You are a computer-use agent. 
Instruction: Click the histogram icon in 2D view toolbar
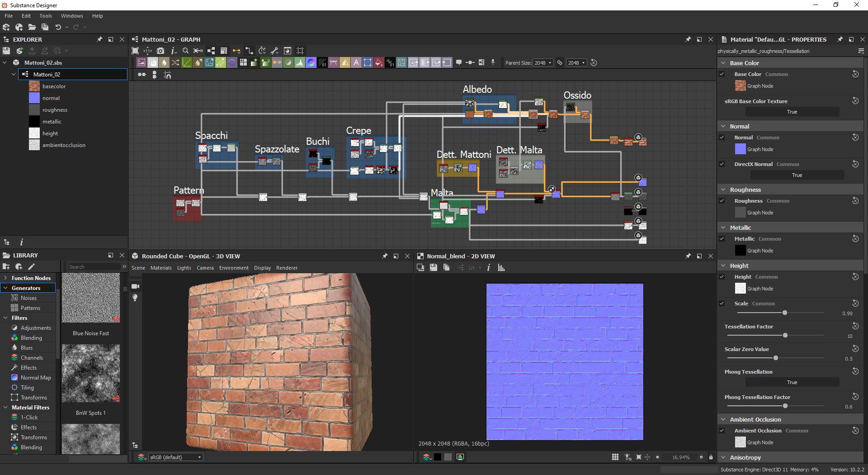tap(501, 268)
